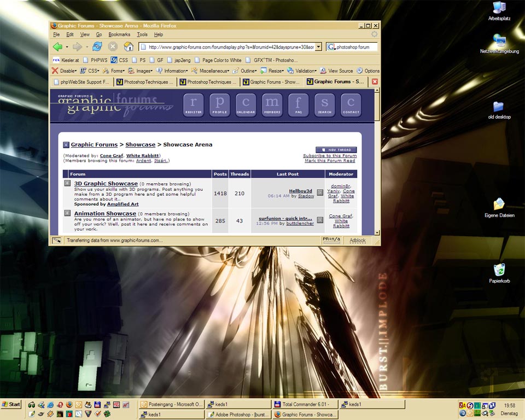Expand the Information dropdown menu
This screenshot has height=420, width=525.
[x=172, y=71]
